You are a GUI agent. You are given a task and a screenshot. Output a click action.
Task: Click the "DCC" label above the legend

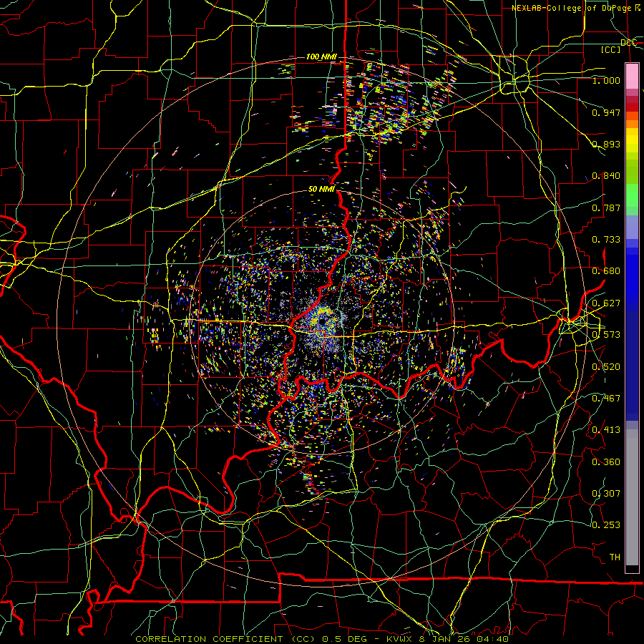pyautogui.click(x=628, y=43)
